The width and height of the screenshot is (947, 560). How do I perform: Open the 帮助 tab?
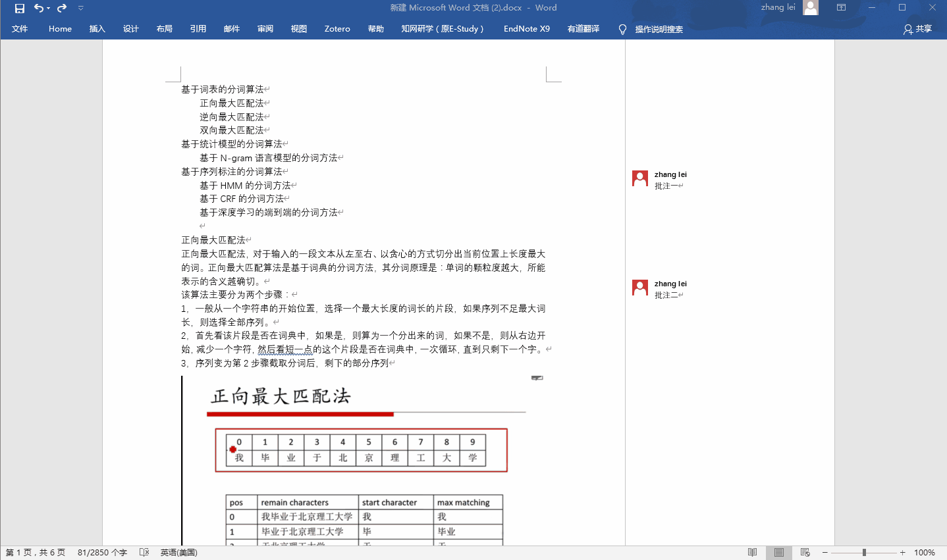coord(375,29)
